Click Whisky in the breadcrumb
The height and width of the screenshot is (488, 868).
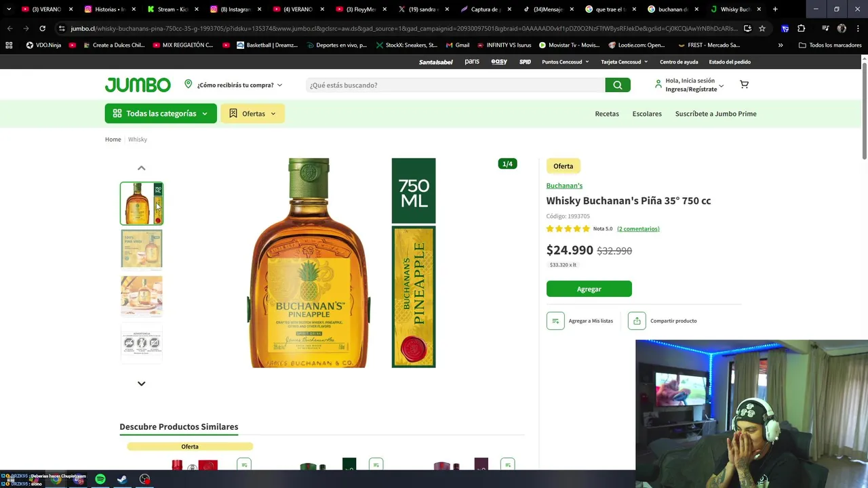[138, 140]
